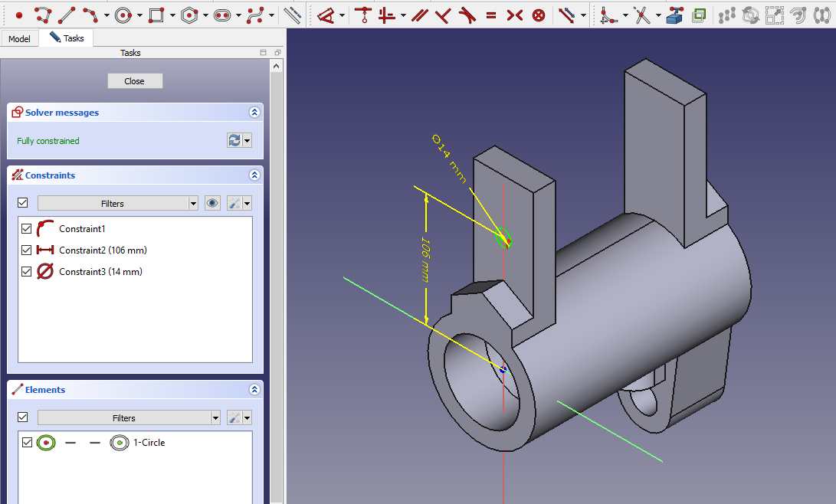The height and width of the screenshot is (504, 836).
Task: Apply the Equal constraint
Action: pos(491,15)
